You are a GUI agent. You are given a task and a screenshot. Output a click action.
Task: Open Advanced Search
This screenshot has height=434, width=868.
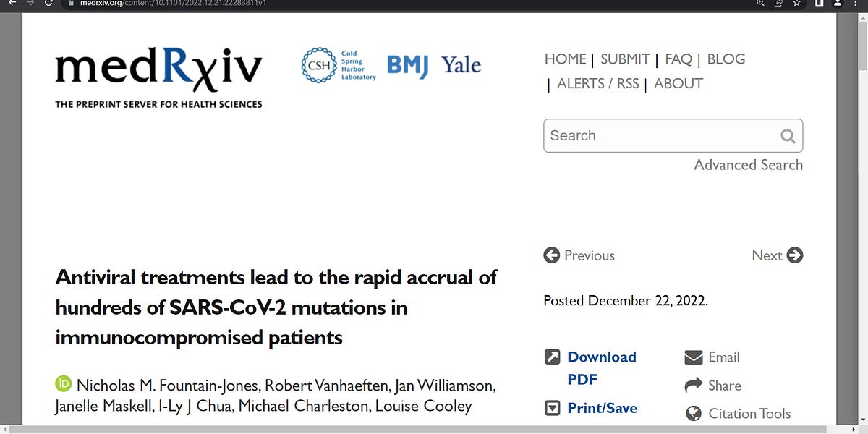[x=747, y=165]
